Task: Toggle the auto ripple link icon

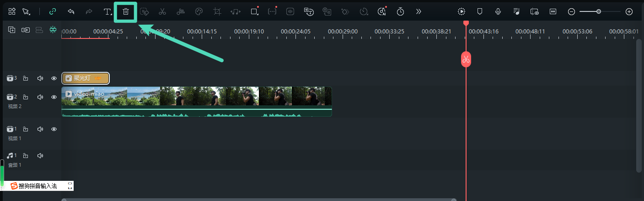Action: [x=53, y=12]
